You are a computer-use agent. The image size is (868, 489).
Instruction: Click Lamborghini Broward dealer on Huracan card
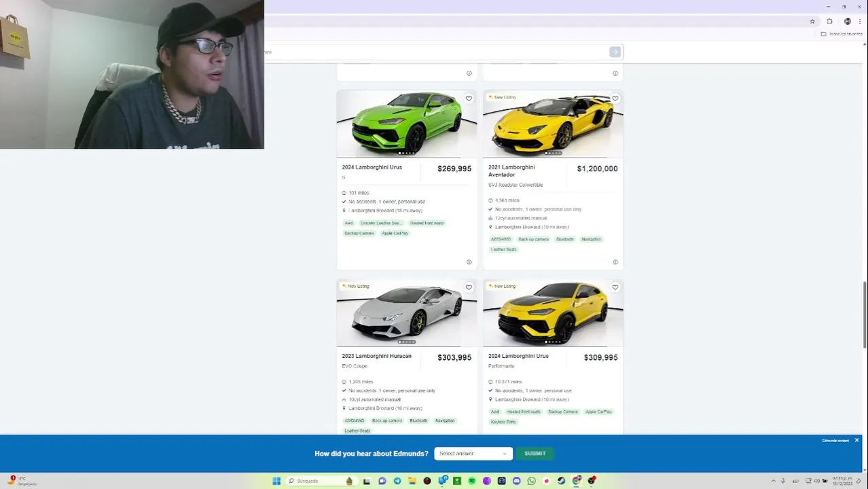385,408
